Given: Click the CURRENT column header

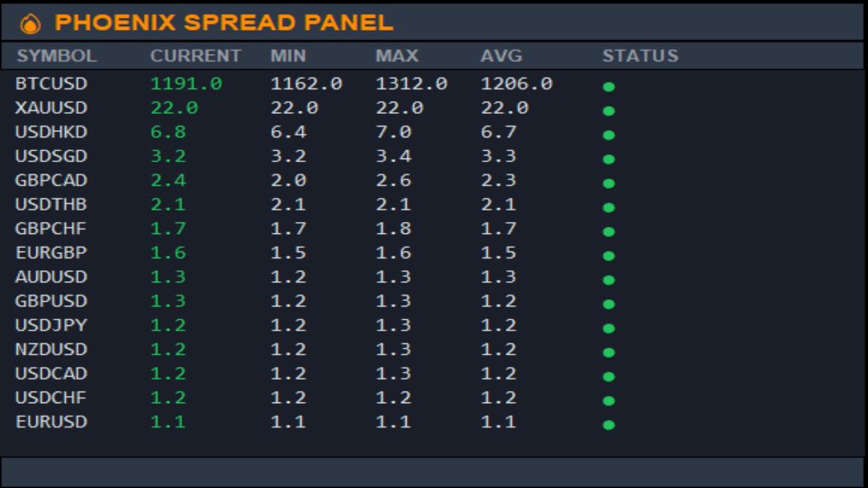Looking at the screenshot, I should [195, 56].
